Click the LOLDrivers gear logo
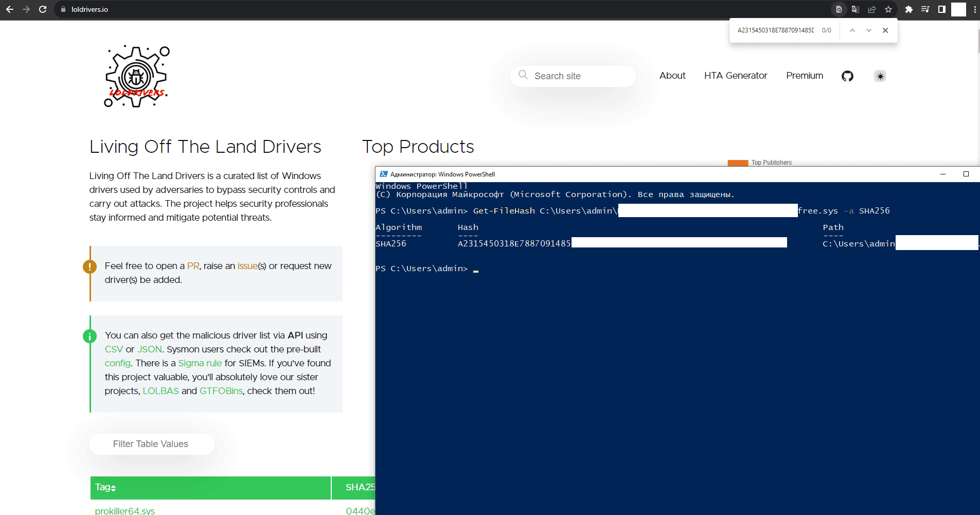The height and width of the screenshot is (515, 980). click(x=137, y=77)
